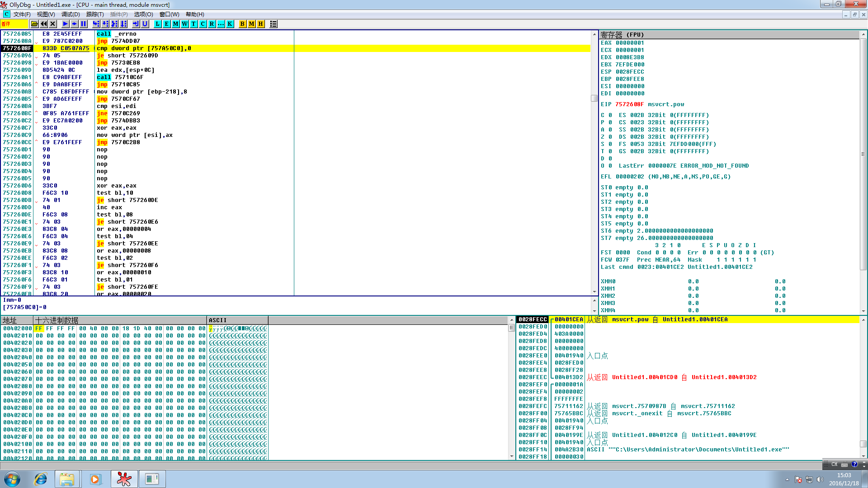Select the EIP value 7572608F
868x488 pixels.
(630, 104)
